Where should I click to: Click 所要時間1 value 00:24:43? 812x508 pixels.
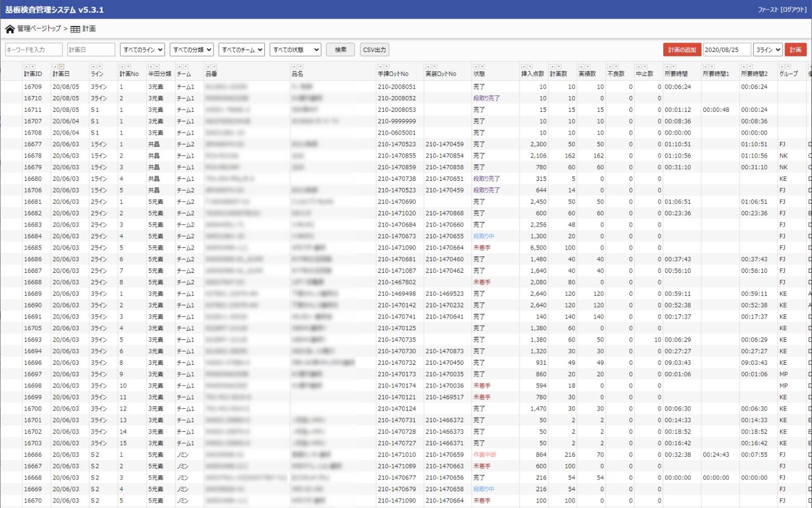coord(716,455)
